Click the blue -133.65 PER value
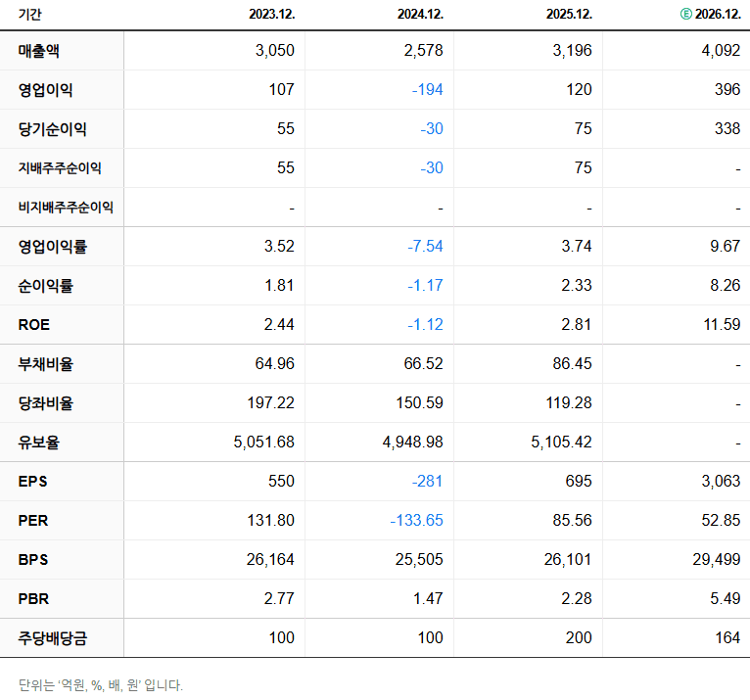The height and width of the screenshot is (700, 750). click(x=417, y=521)
